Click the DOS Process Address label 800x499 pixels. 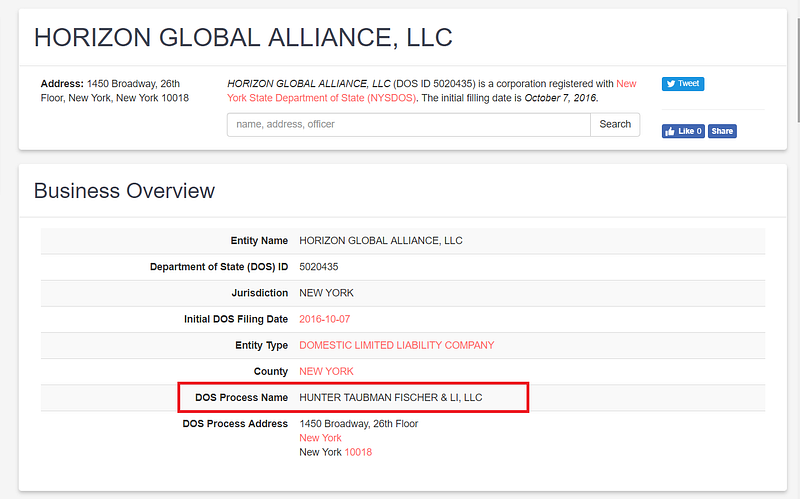click(235, 423)
